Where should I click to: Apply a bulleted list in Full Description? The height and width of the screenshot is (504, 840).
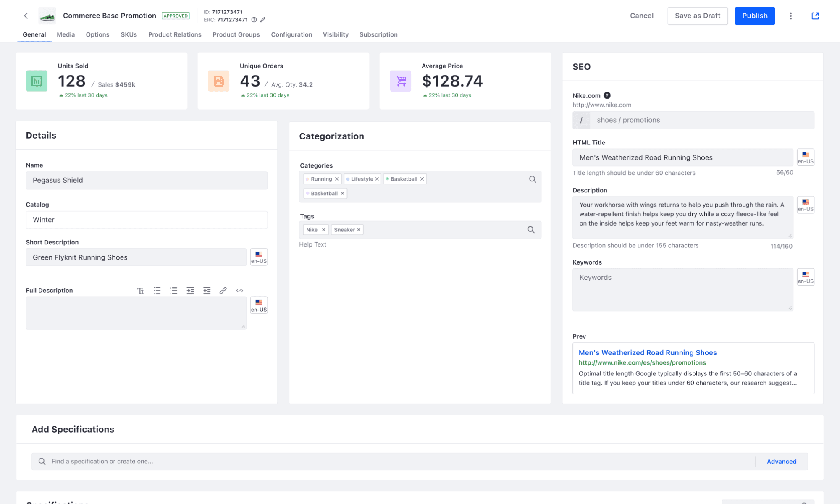pos(157,290)
